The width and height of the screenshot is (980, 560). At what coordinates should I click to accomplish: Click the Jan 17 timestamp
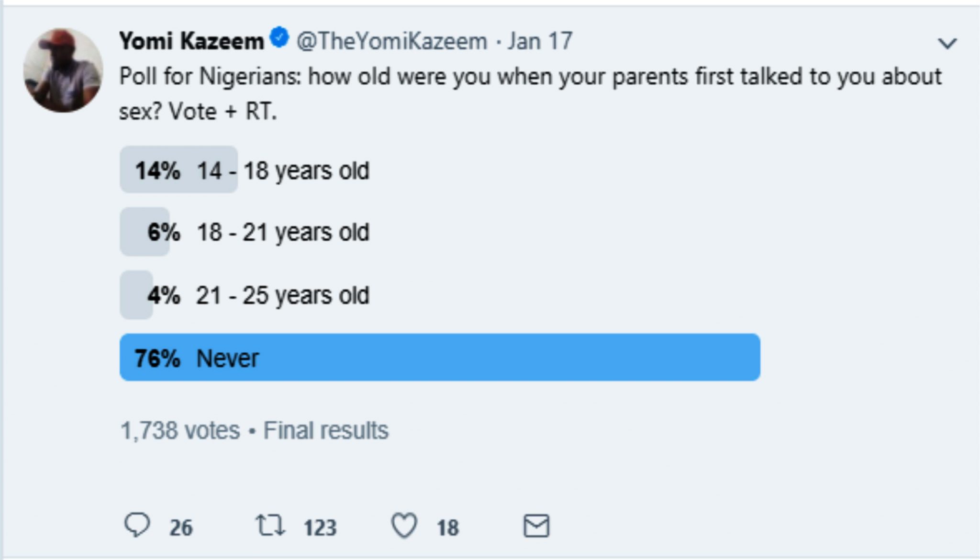pos(540,41)
